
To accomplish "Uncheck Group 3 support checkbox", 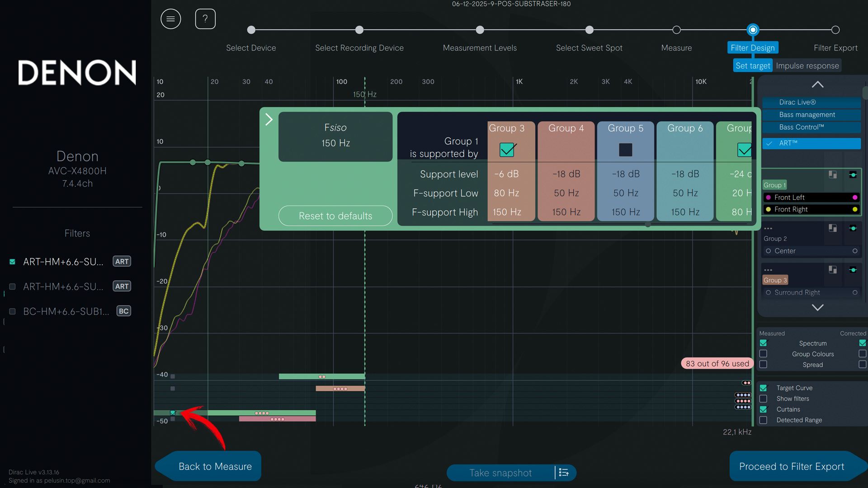I will click(x=507, y=150).
